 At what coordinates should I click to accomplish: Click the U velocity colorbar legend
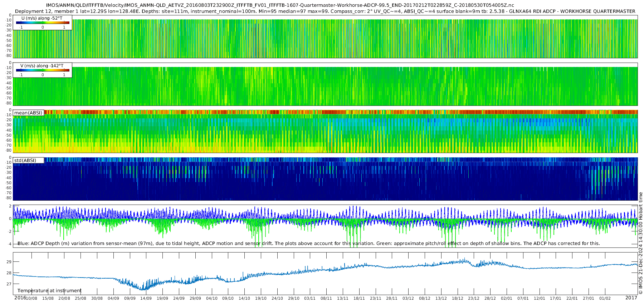pyautogui.click(x=43, y=23)
